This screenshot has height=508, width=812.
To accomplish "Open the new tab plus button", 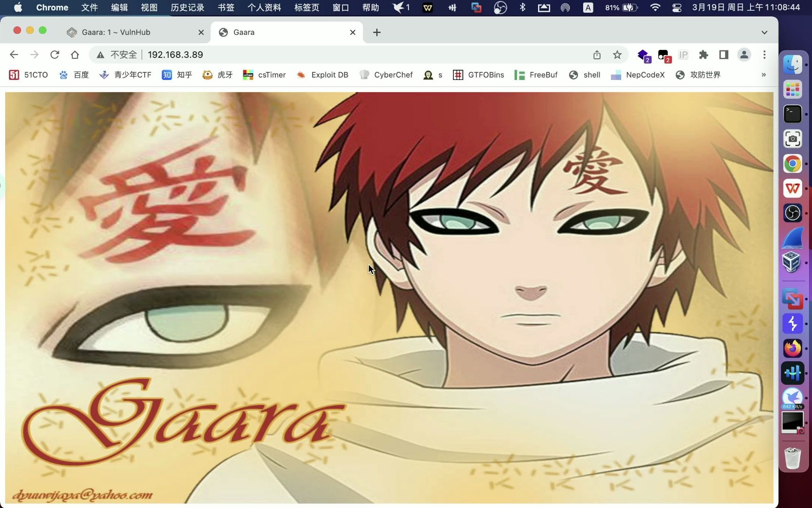I will click(377, 32).
